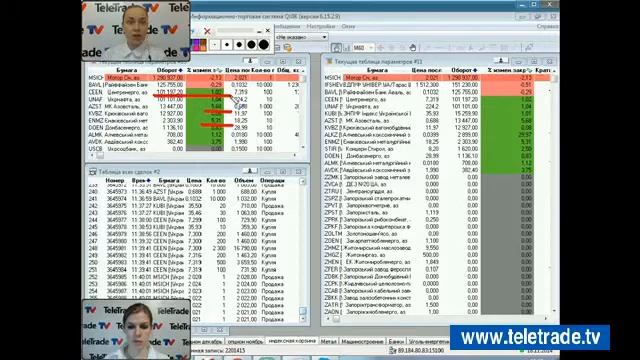Open the Справка menu
The image size is (640, 360).
(x=547, y=26)
